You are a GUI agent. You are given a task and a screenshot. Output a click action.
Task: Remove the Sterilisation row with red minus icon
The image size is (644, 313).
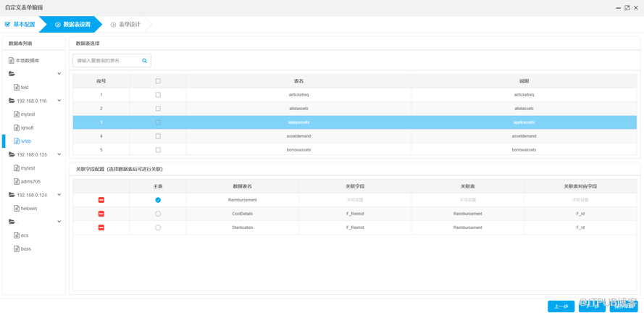pos(101,228)
